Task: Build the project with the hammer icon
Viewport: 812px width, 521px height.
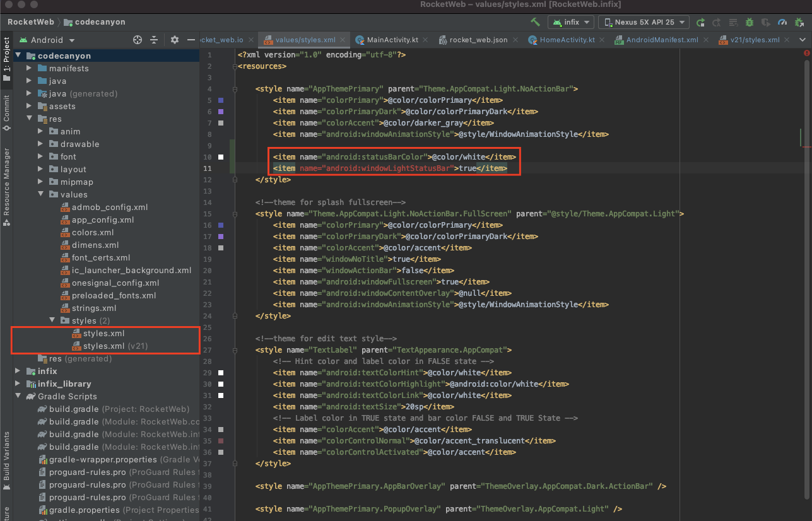Action: coord(536,21)
